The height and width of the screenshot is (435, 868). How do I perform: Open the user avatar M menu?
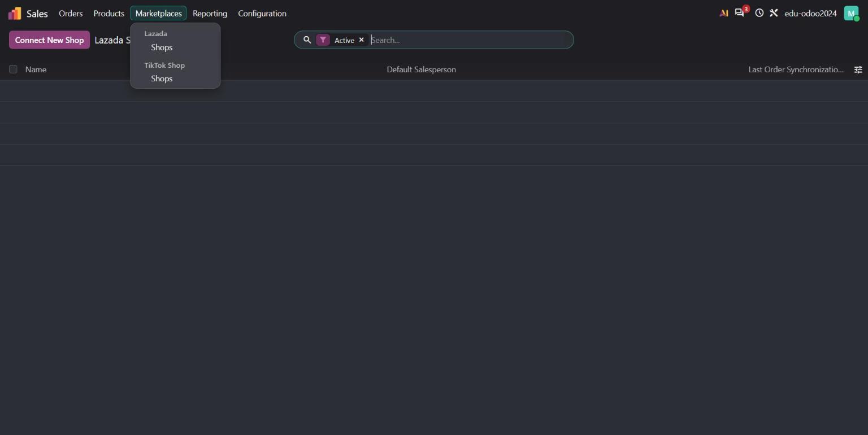(851, 13)
